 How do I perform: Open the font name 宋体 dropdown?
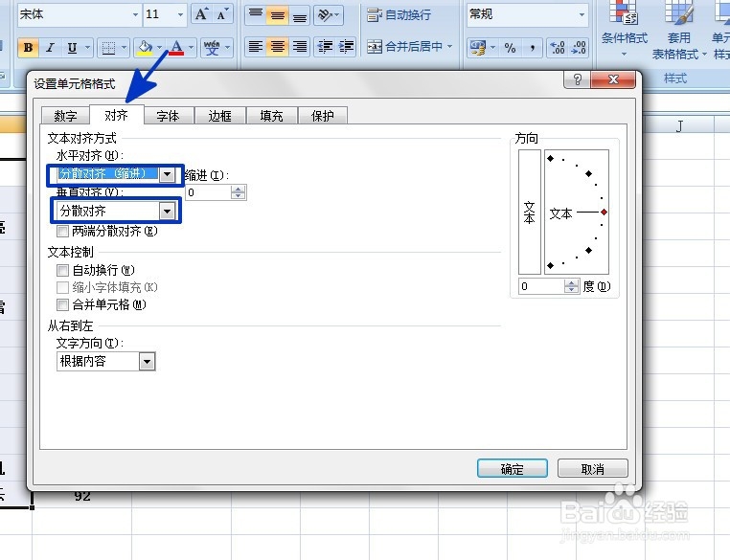click(x=135, y=15)
